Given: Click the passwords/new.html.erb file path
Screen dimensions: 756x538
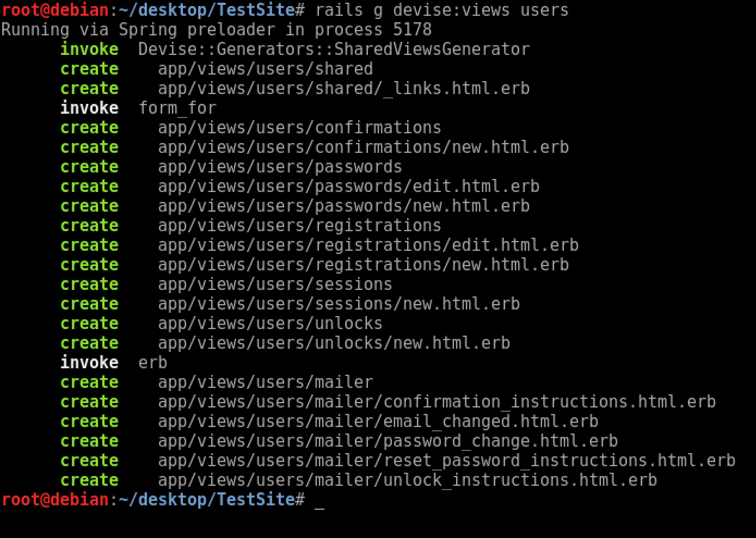Looking at the screenshot, I should point(343,206).
